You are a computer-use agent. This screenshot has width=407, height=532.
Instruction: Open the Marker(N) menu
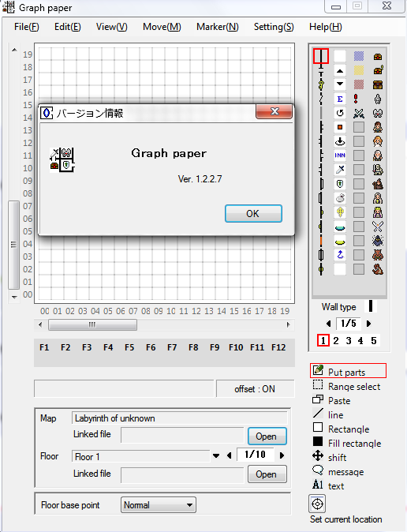tap(218, 27)
